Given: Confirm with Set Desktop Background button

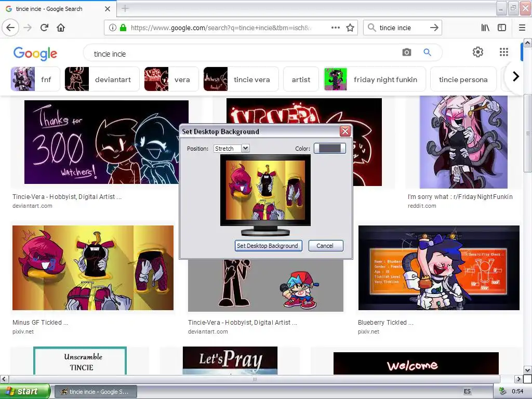Looking at the screenshot, I should pos(269,246).
